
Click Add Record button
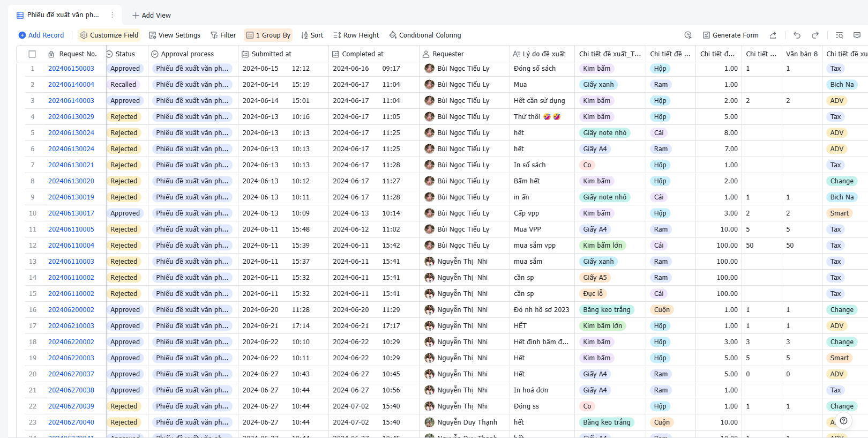[x=41, y=35]
